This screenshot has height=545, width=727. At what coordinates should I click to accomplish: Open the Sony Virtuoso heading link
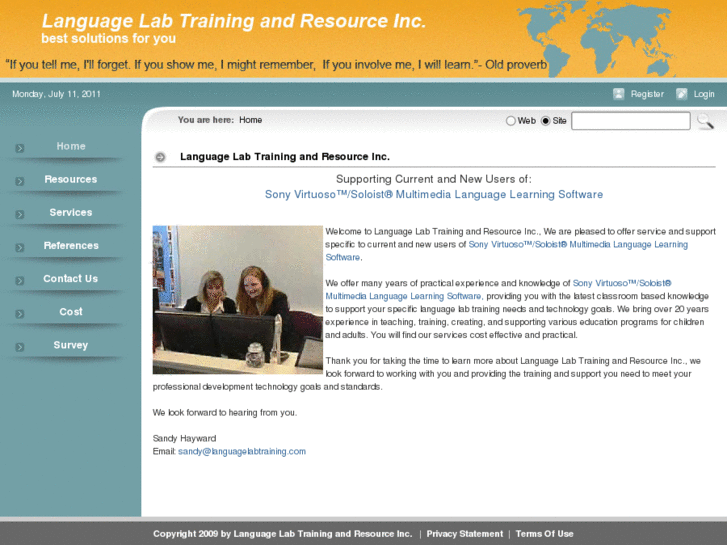[434, 194]
